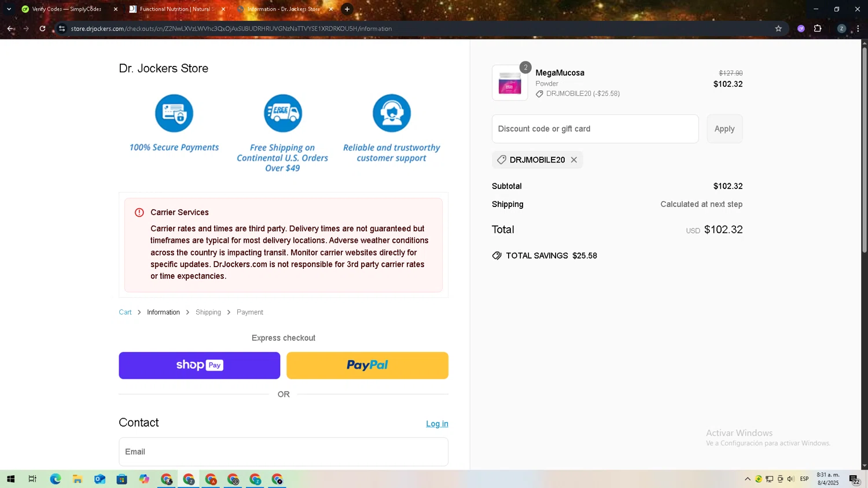Image resolution: width=868 pixels, height=488 pixels.
Task: Go back with the browser back arrow
Action: [x=10, y=28]
